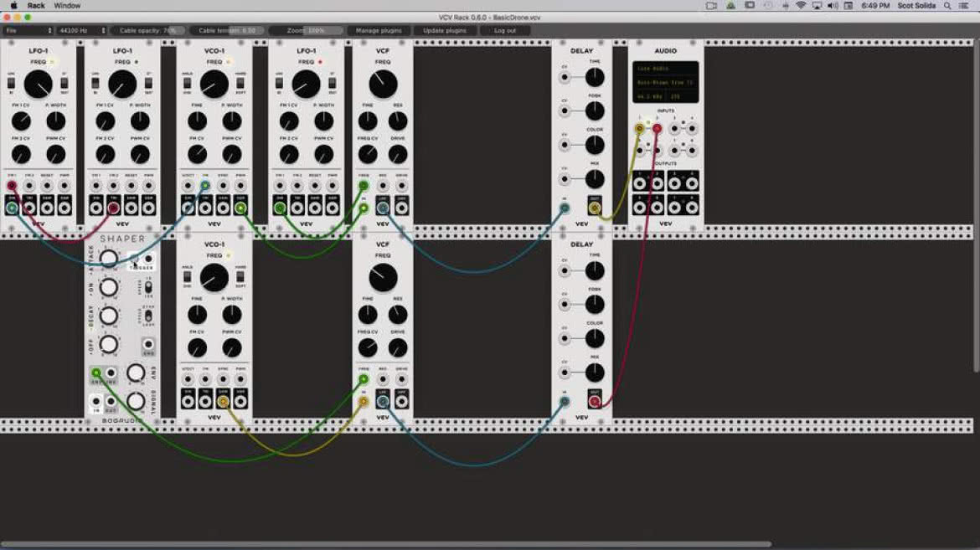Click the FREQ knob on the second LFO-1
Viewport: 980px width, 550px height.
[x=122, y=84]
